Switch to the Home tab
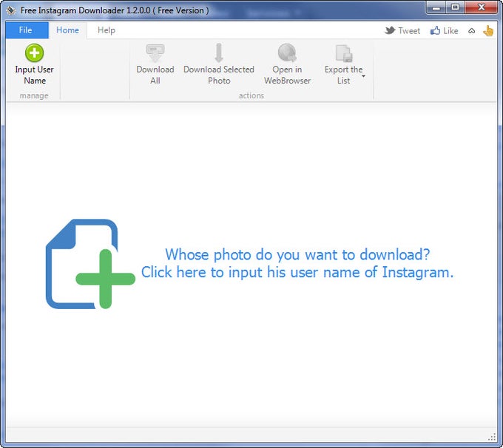The width and height of the screenshot is (503, 448). (68, 30)
